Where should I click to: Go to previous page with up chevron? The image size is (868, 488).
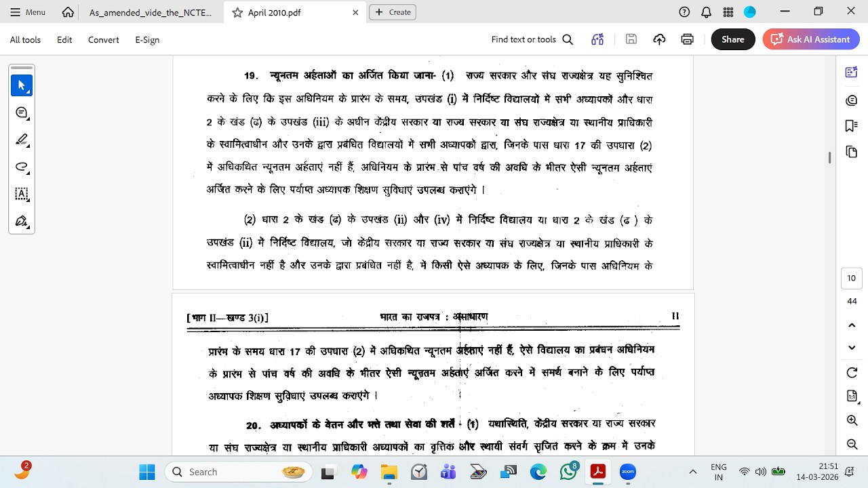pyautogui.click(x=852, y=325)
